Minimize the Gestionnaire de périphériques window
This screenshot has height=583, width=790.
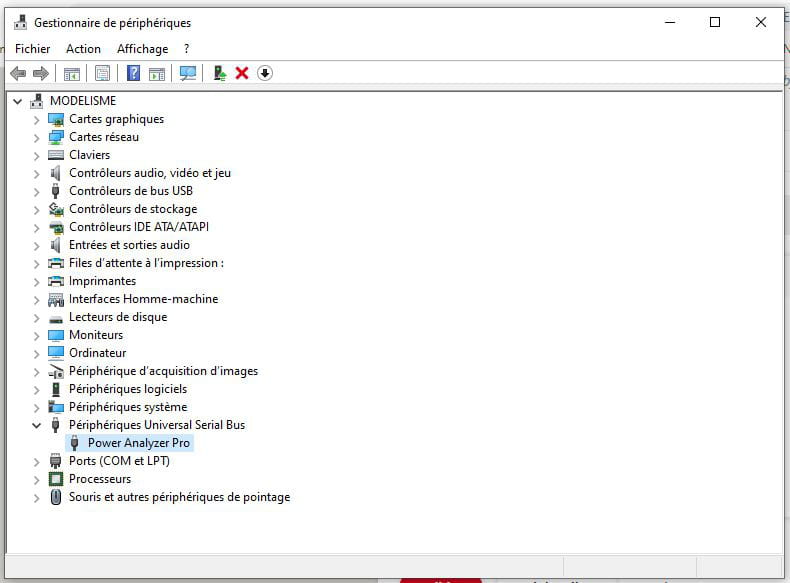point(670,22)
